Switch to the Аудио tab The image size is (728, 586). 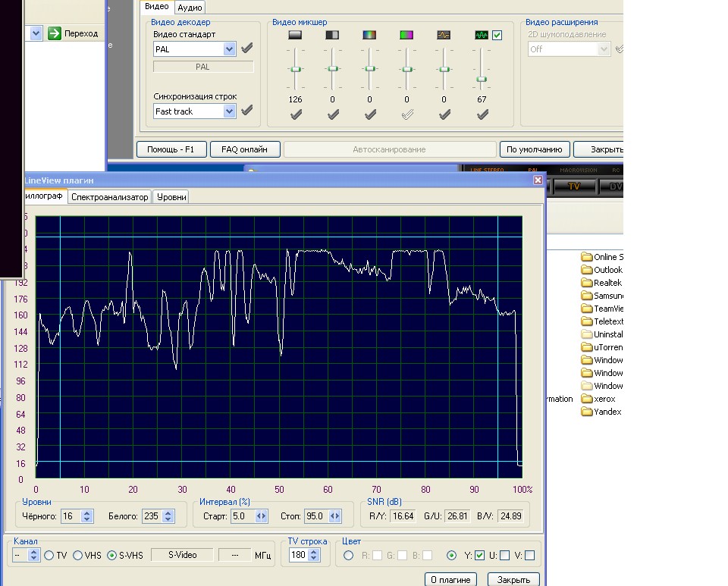pos(190,7)
